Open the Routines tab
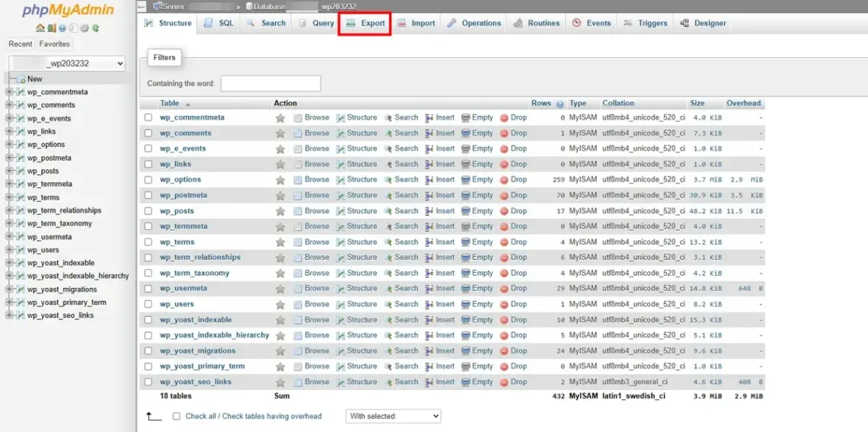The image size is (868, 432). [x=536, y=24]
